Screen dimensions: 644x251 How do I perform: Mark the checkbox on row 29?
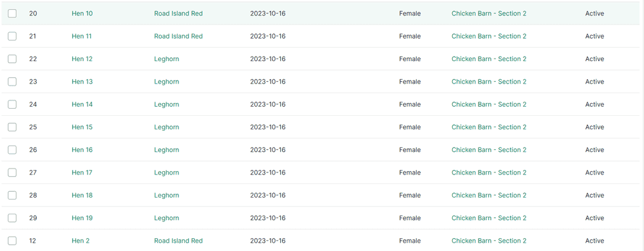pyautogui.click(x=12, y=218)
